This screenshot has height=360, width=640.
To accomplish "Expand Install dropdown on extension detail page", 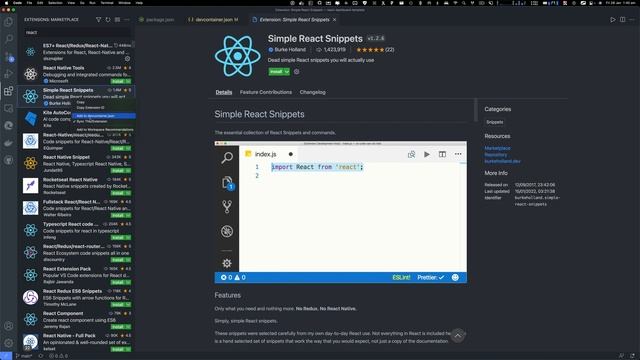I will (287, 71).
